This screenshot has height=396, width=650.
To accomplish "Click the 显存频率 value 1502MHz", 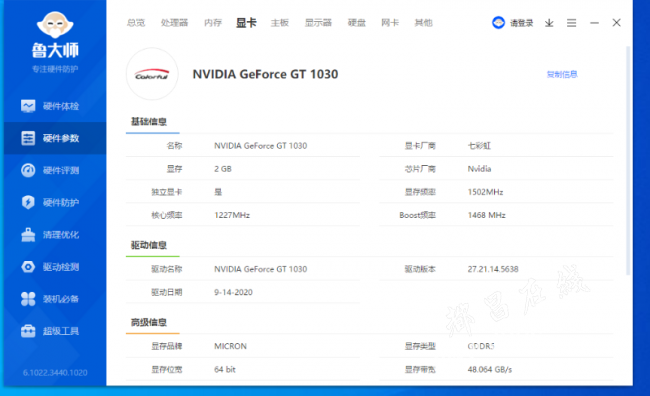I will [x=485, y=192].
